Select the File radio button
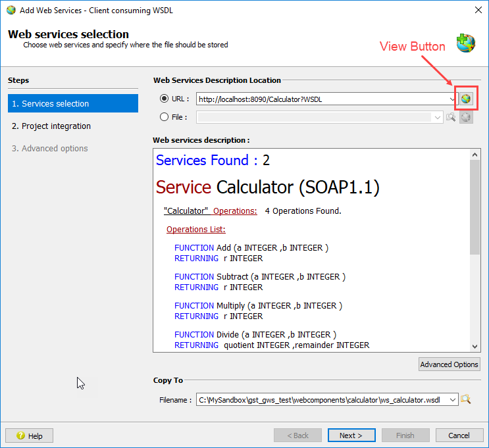 click(x=165, y=117)
